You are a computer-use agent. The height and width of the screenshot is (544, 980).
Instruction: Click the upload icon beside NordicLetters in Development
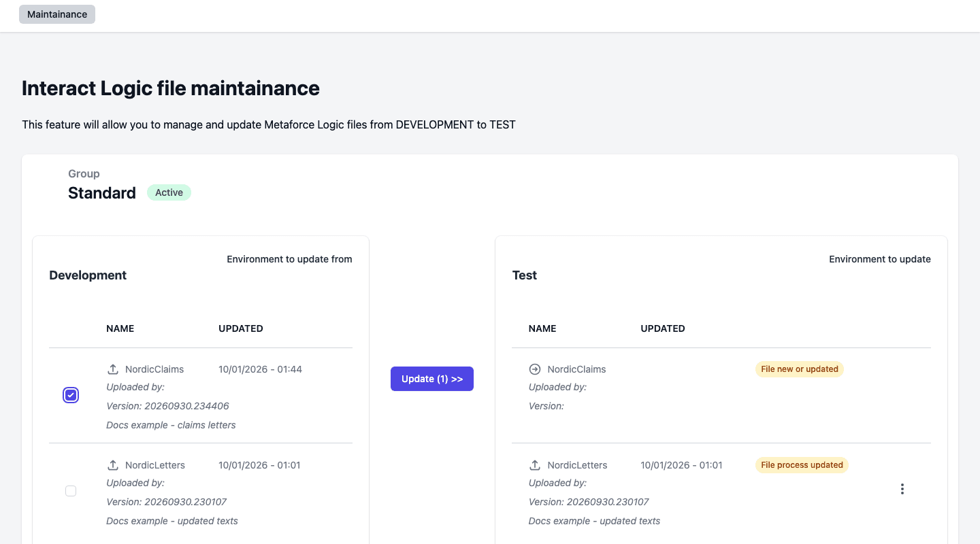[113, 465]
